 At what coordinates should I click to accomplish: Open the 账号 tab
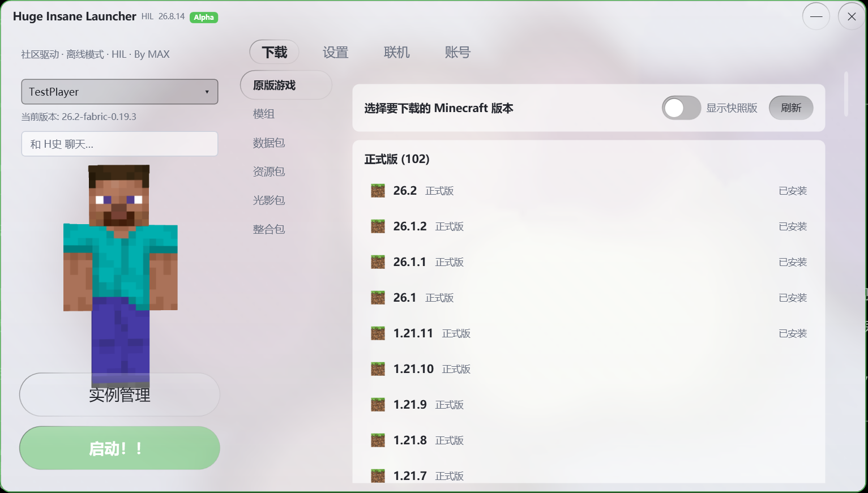click(457, 53)
